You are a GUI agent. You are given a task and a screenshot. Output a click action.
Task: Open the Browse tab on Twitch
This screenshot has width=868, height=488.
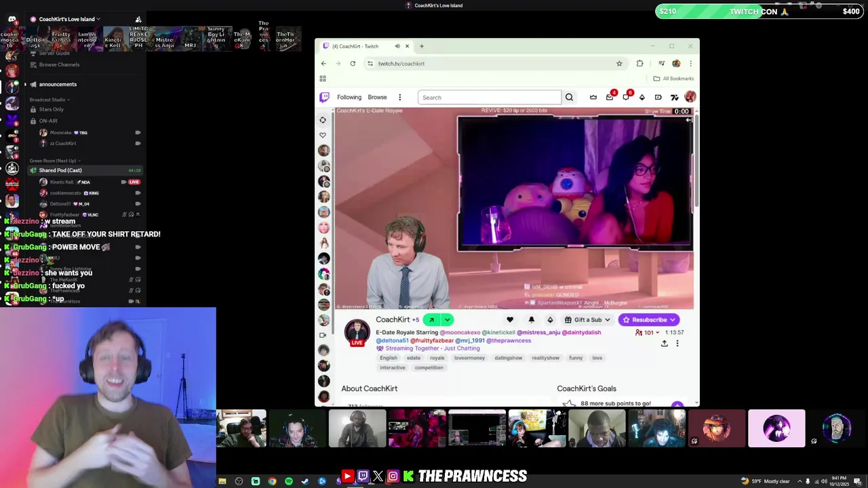pos(377,97)
